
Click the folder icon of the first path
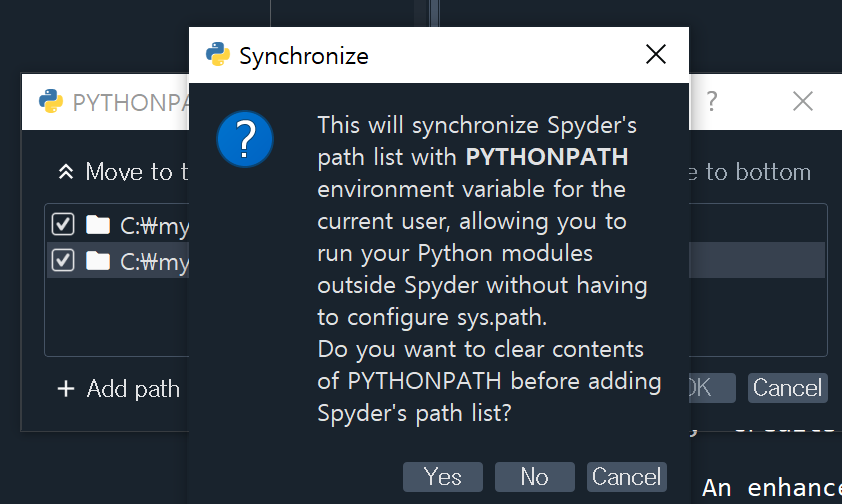[x=98, y=224]
